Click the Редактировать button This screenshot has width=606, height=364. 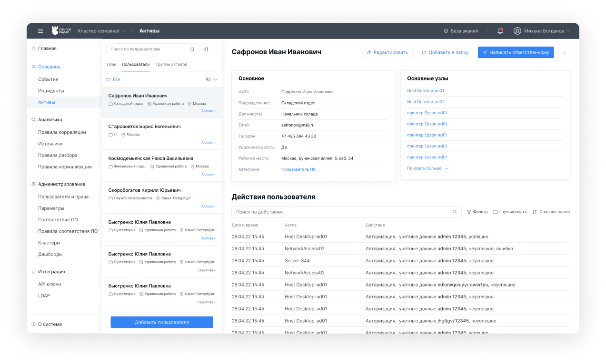click(387, 52)
